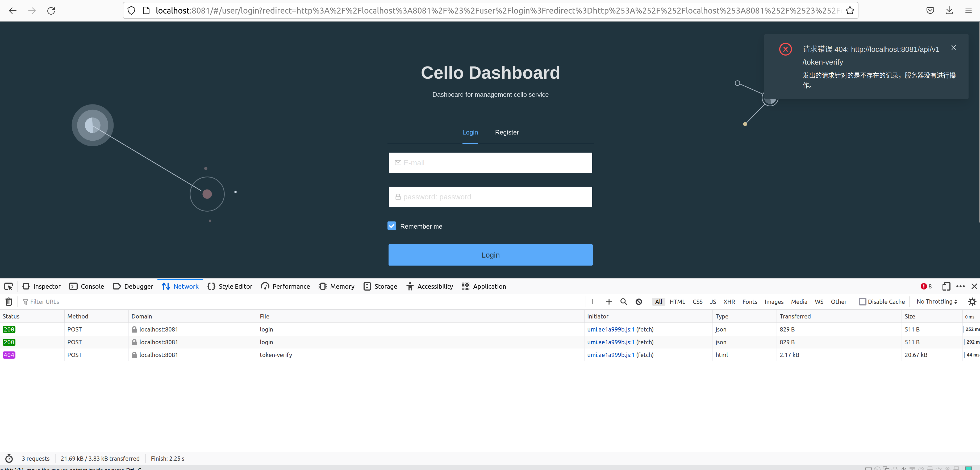Open the No Throttling dropdown

pyautogui.click(x=936, y=301)
